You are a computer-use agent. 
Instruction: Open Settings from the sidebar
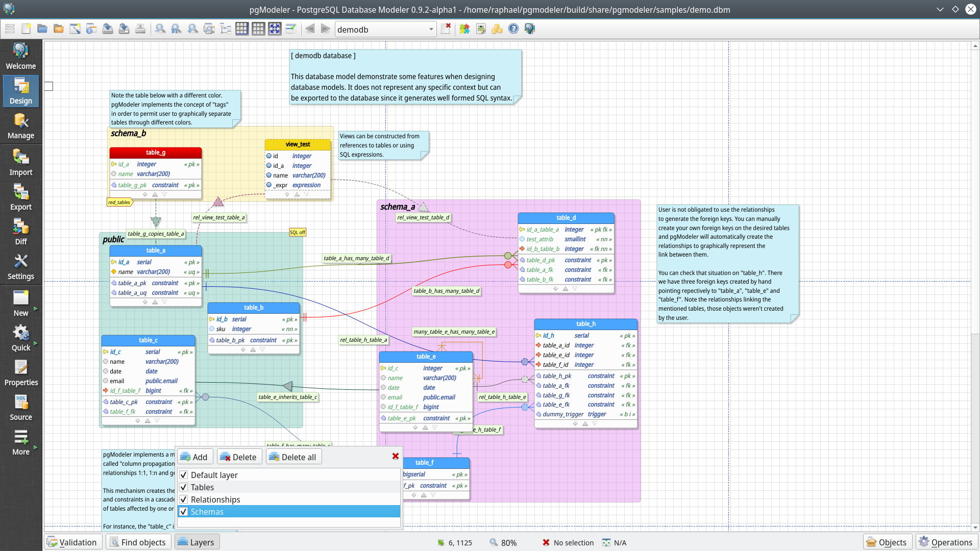[x=21, y=267]
